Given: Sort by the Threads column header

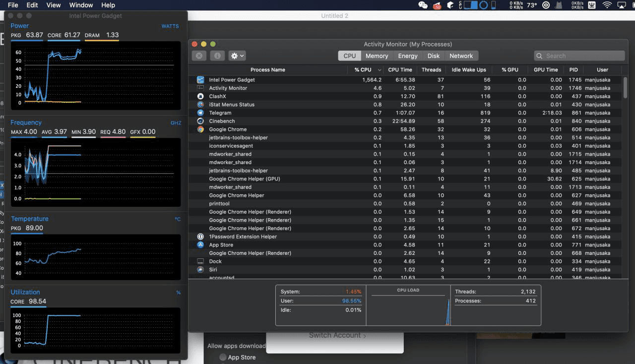Looking at the screenshot, I should point(432,70).
